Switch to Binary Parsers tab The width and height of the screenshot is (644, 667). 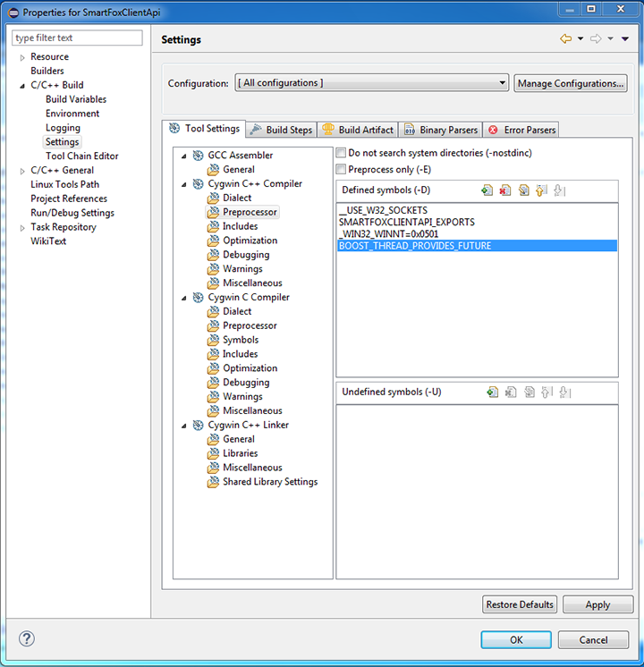(x=441, y=130)
